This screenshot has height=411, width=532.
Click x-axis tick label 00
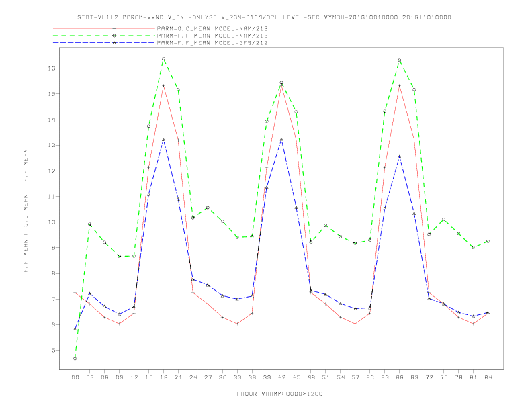[75, 377]
